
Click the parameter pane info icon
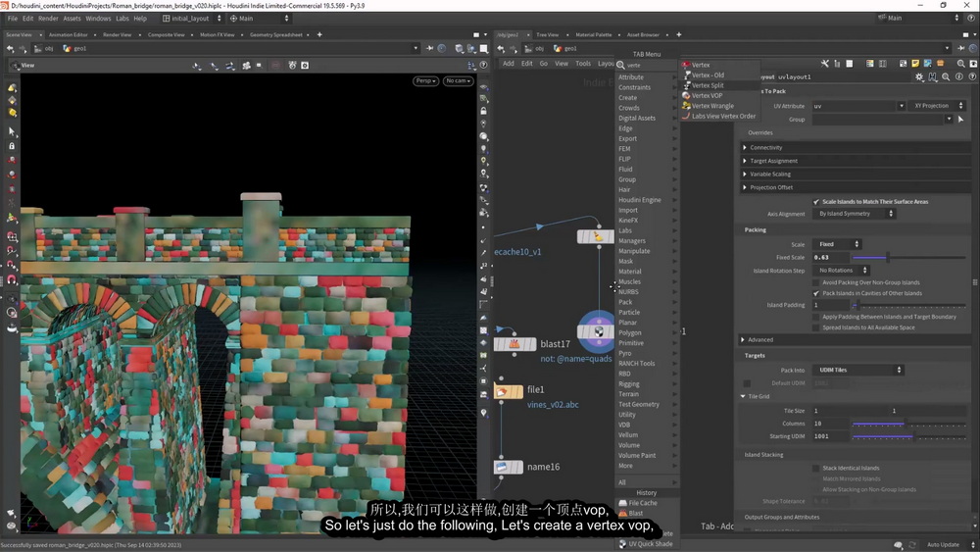coord(958,76)
